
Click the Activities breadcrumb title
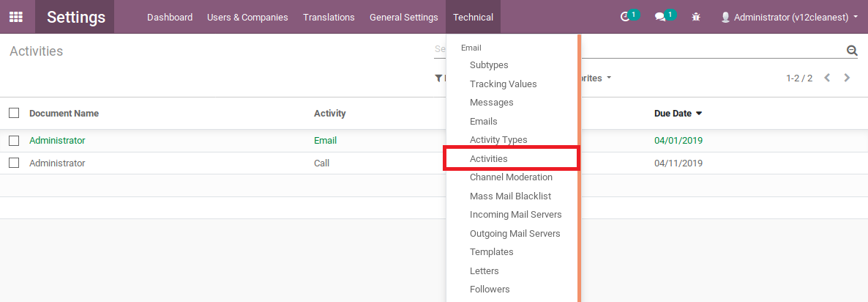pos(36,51)
